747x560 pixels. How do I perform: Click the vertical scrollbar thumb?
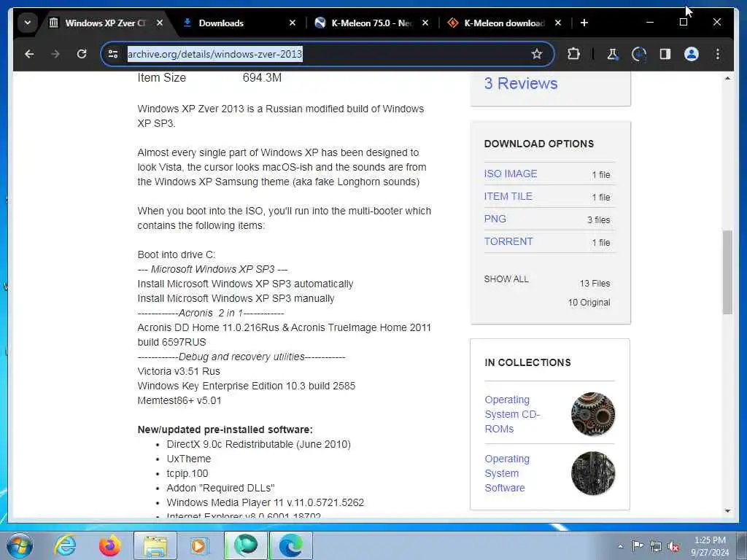tap(727, 272)
